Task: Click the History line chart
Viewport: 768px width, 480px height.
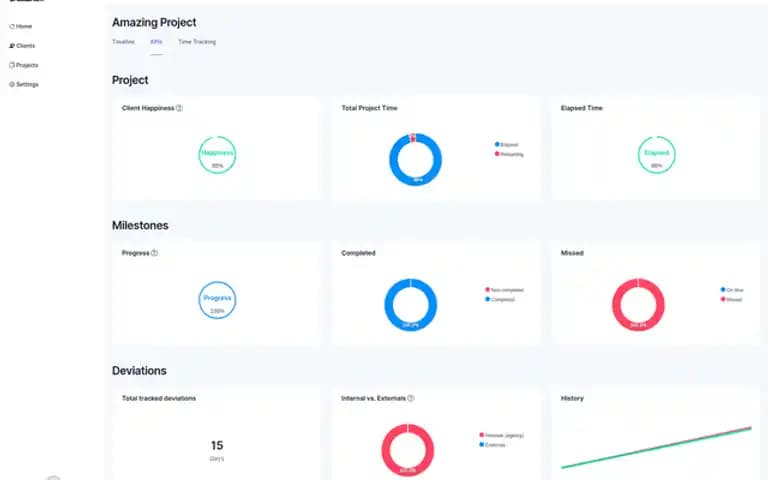Action: click(656, 448)
